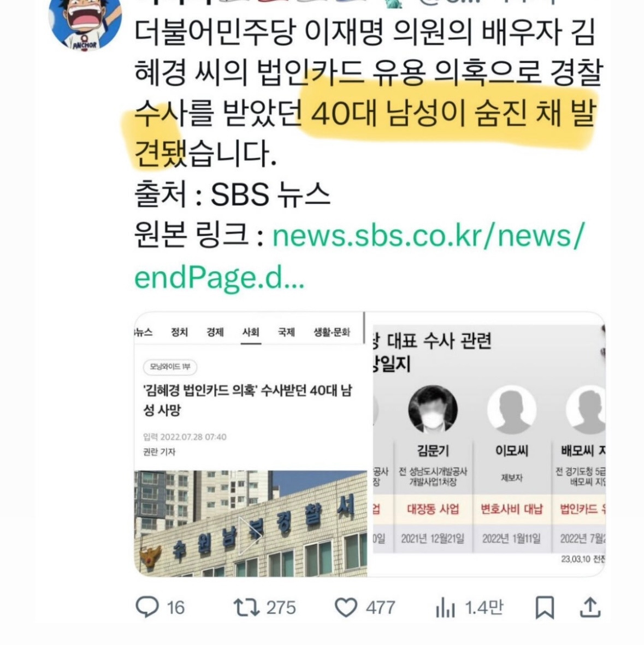Open the news.sbs.co.kr source link
The image size is (644, 645).
click(x=358, y=256)
